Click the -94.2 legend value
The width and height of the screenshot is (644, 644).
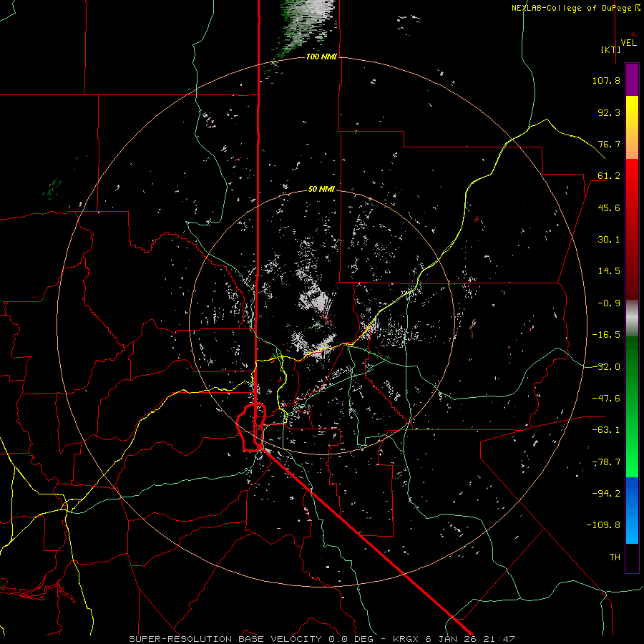[x=606, y=494]
